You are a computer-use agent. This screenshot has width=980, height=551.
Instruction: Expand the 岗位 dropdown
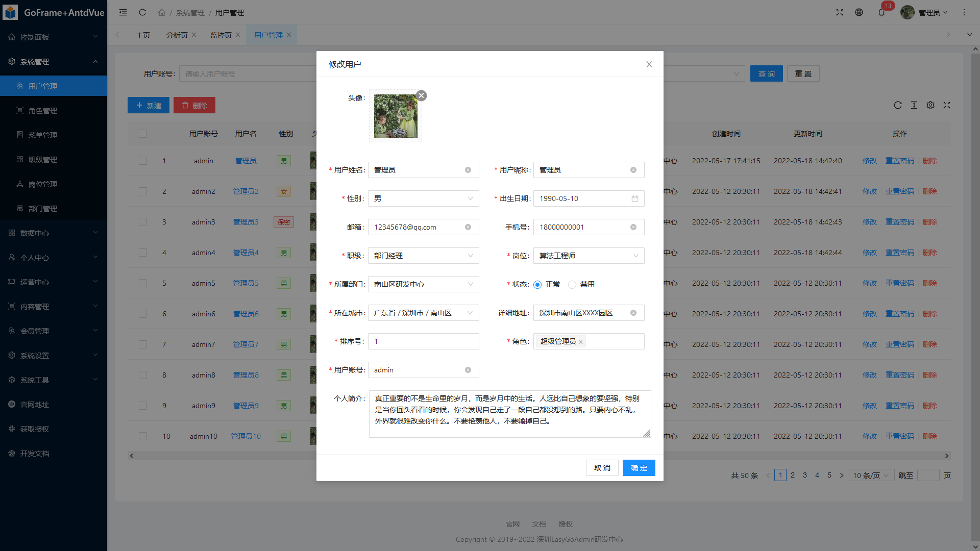pos(589,256)
